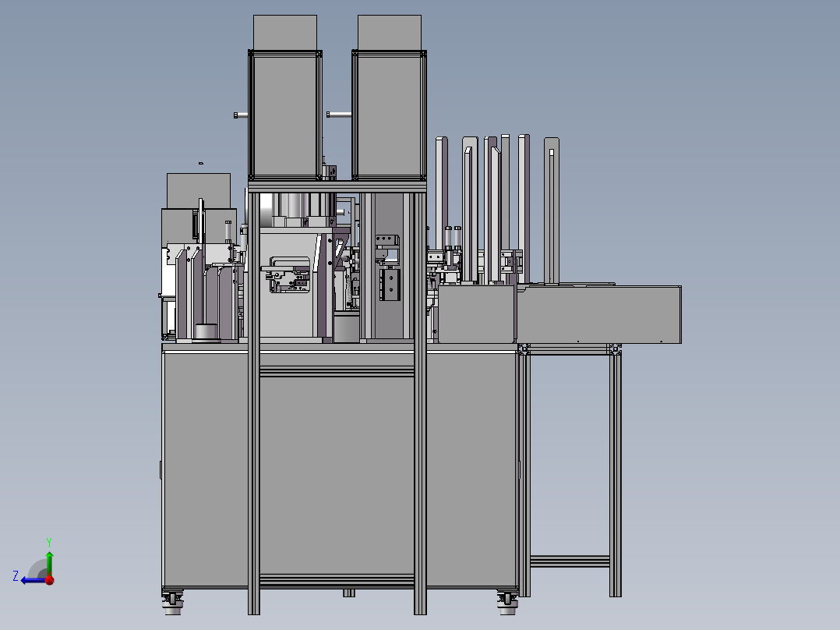The image size is (840, 630).
Task: Click the blue Z axis arrow
Action: 30,579
